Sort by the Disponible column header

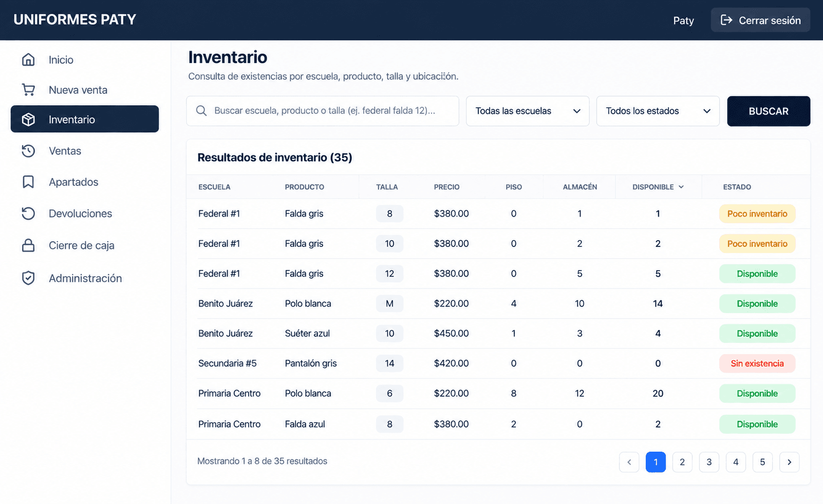pos(658,187)
